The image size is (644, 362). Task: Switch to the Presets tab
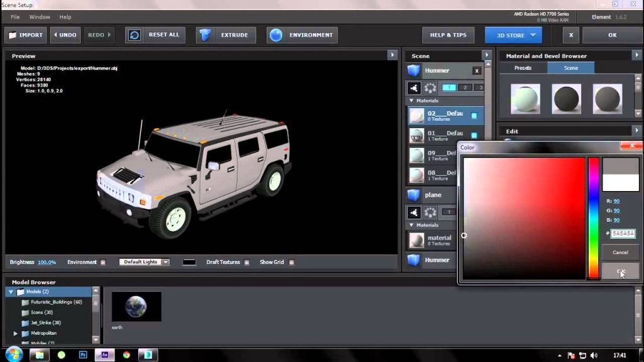point(523,68)
